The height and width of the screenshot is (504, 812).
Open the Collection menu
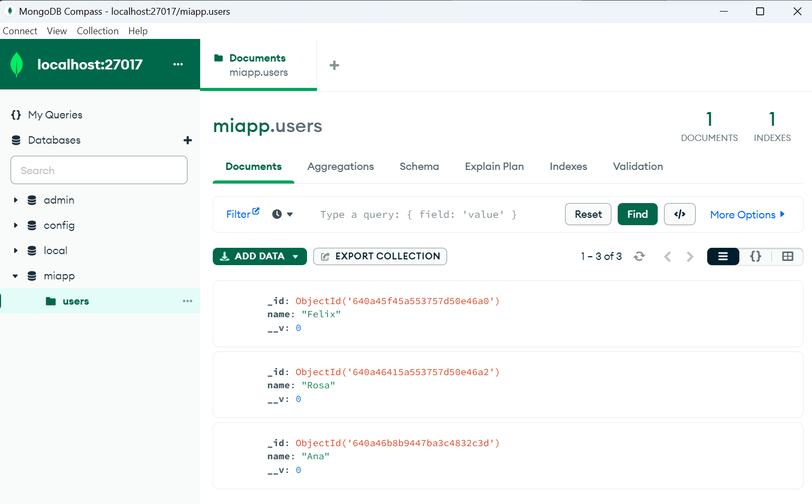point(97,31)
